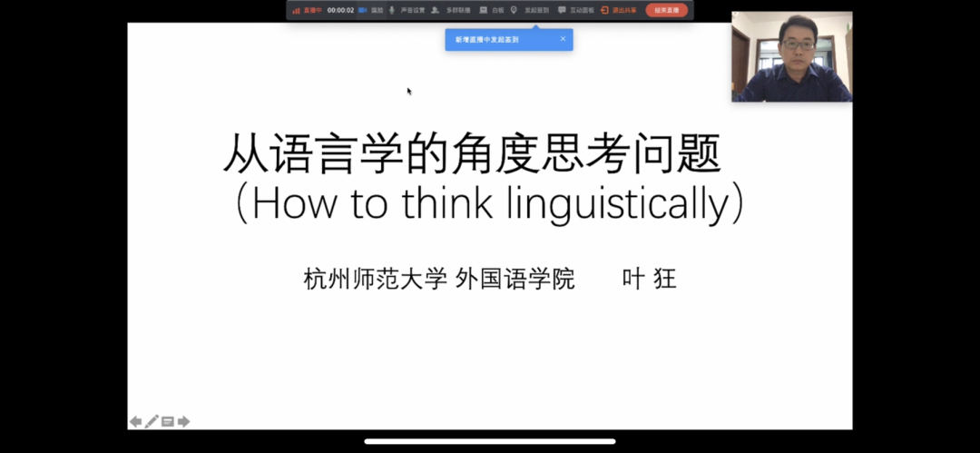Go to the previous slide arrow
This screenshot has height=453, width=980.
pos(135,421)
